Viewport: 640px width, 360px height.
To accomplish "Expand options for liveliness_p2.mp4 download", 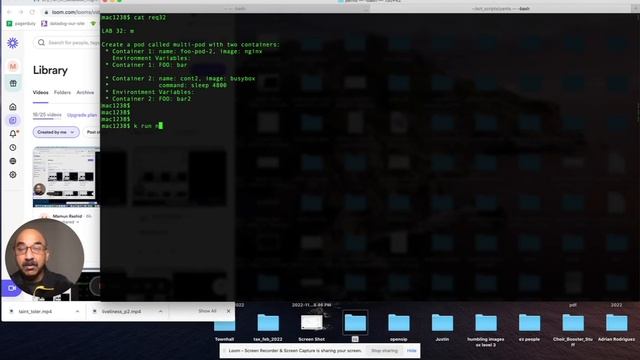I will 160,311.
